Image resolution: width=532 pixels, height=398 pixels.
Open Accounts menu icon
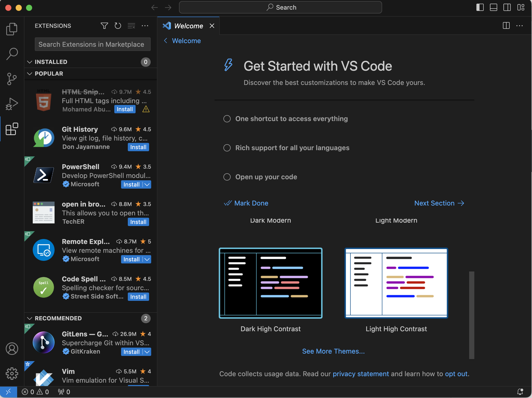point(12,349)
